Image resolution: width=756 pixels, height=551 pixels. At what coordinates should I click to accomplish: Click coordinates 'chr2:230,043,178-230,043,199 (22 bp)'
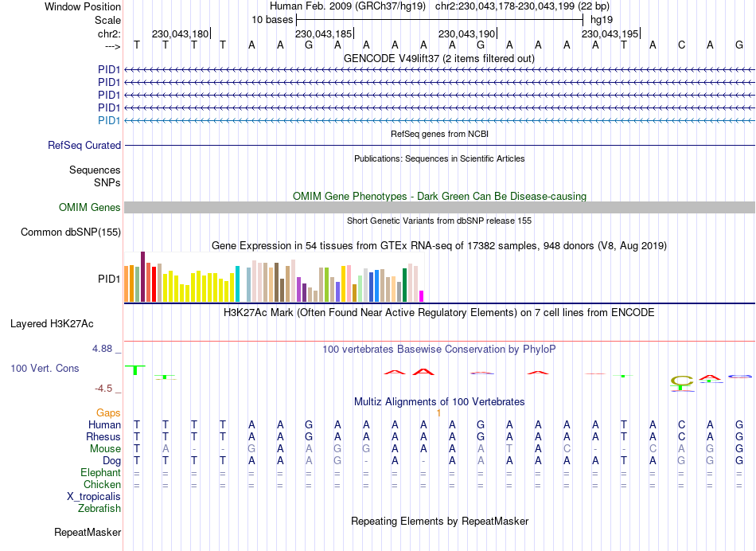tap(523, 6)
